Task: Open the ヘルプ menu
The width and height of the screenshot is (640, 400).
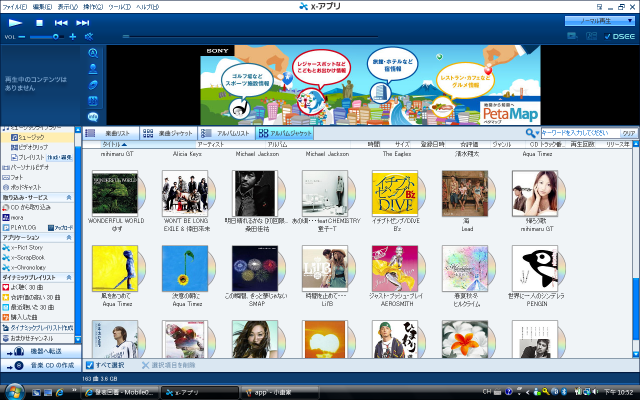Action: point(147,7)
